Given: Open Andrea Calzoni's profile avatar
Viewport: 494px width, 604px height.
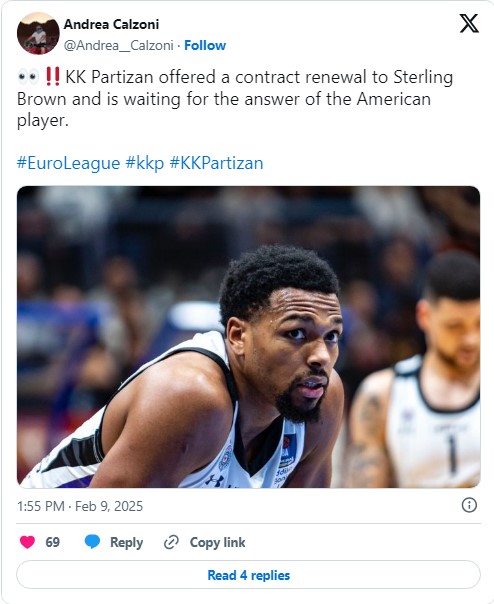Looking at the screenshot, I should click(x=38, y=33).
